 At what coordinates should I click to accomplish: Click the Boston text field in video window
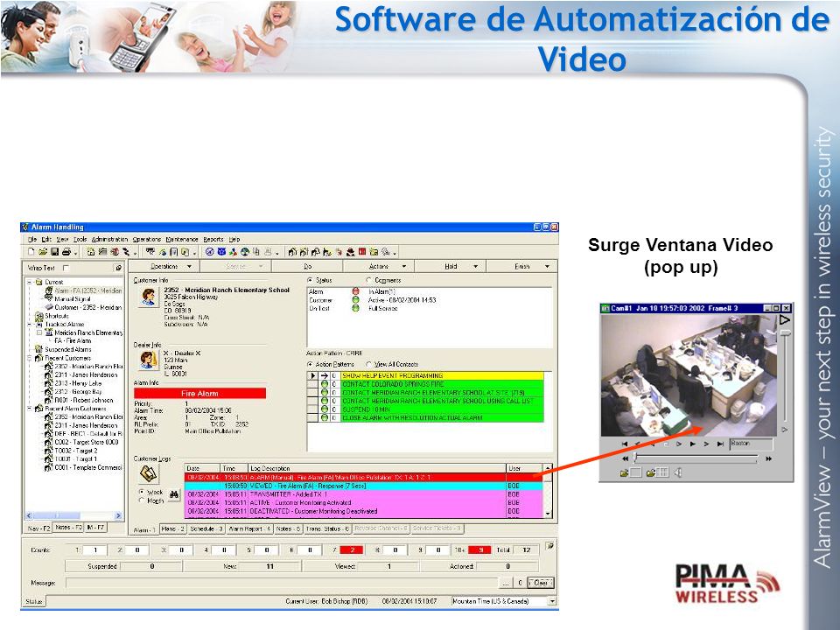click(x=751, y=444)
